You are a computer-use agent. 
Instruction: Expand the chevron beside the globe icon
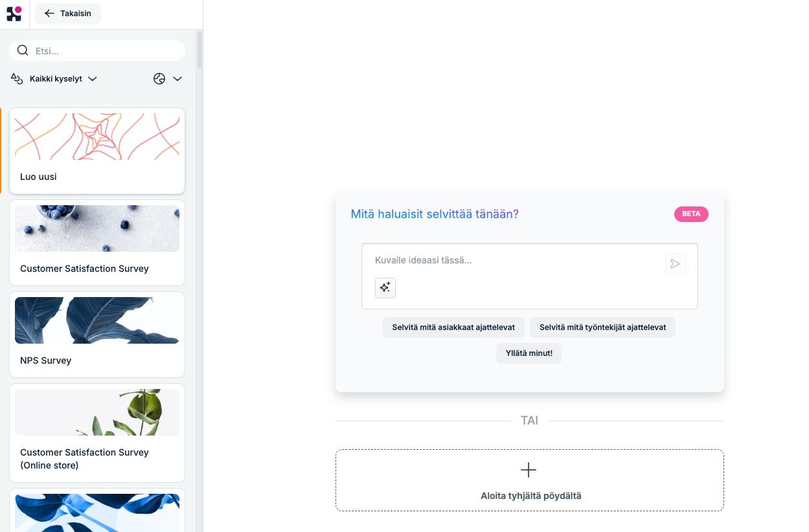tap(177, 79)
